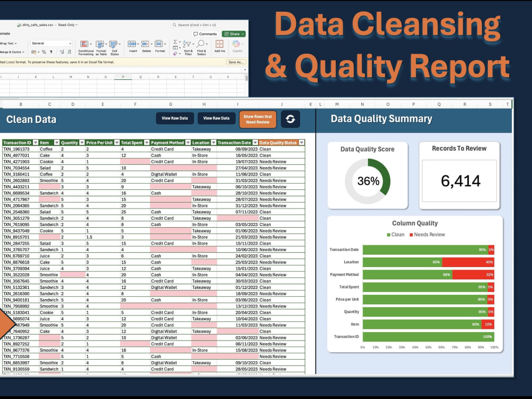532x399 pixels.
Task: Click the Column Quality chart title
Action: point(414,223)
